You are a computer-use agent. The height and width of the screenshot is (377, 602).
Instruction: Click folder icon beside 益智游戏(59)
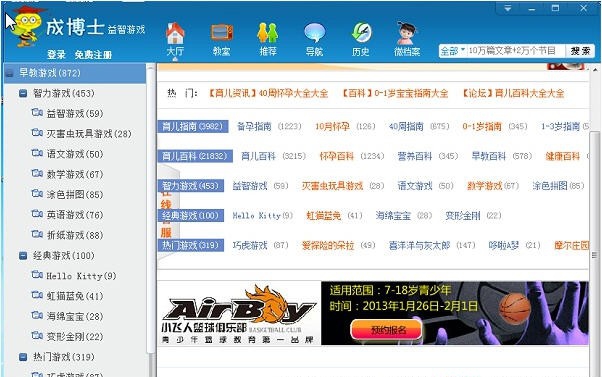(37, 112)
